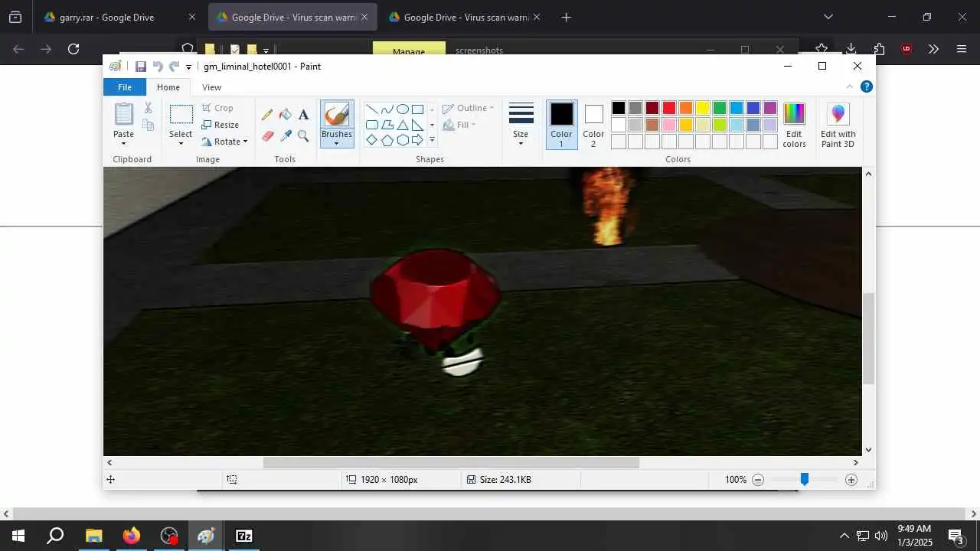This screenshot has height=551, width=980.
Task: Switch to the third browser tab, Virus scan warning
Action: [x=465, y=17]
